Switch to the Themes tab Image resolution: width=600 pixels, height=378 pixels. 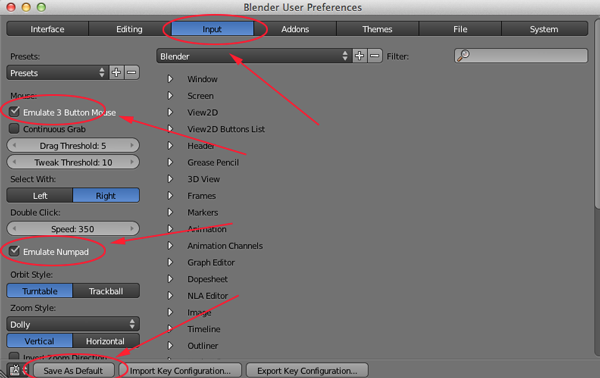(378, 29)
